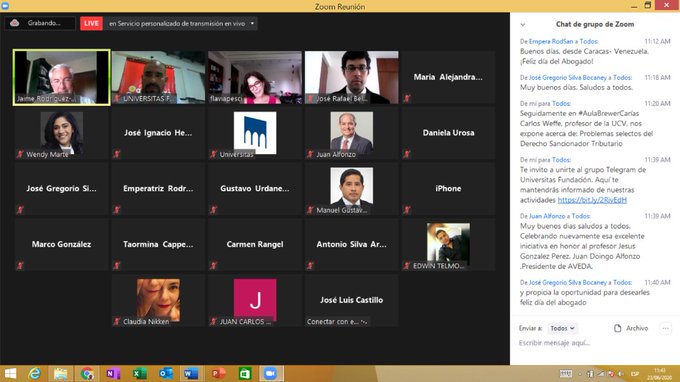
Task: Click María Alejandra's muted microphone icon
Action: coord(407,98)
